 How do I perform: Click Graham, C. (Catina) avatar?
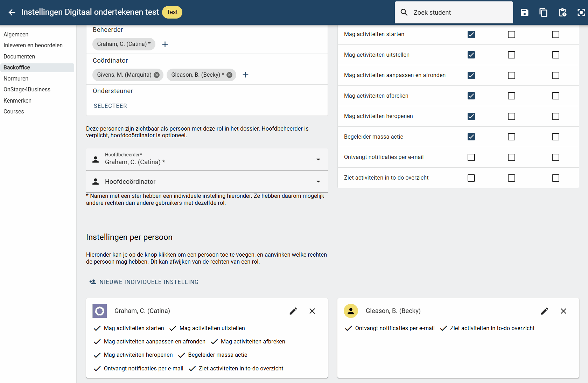100,311
